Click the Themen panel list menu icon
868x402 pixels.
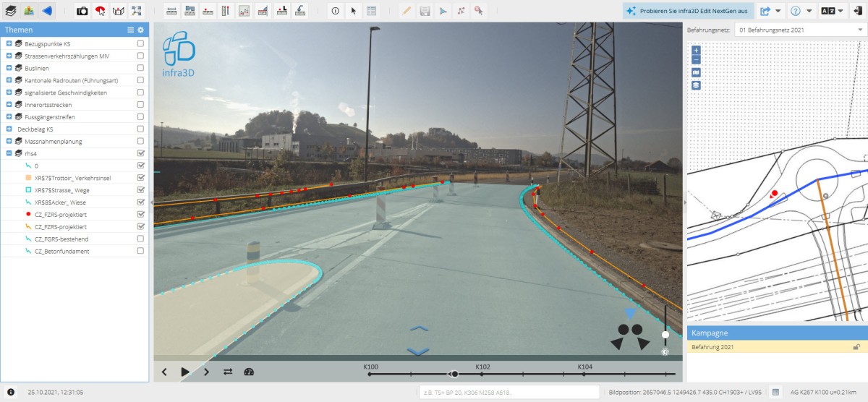[131, 30]
